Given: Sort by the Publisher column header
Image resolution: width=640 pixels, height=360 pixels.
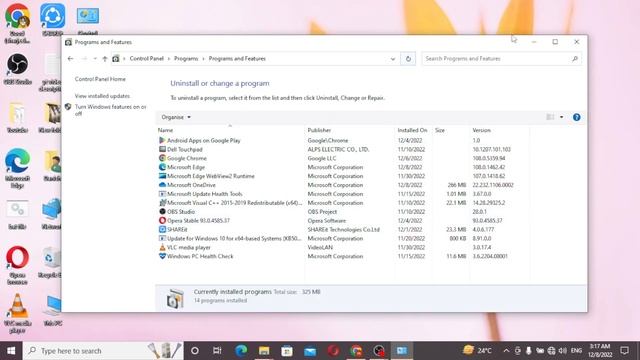Looking at the screenshot, I should coord(349,130).
